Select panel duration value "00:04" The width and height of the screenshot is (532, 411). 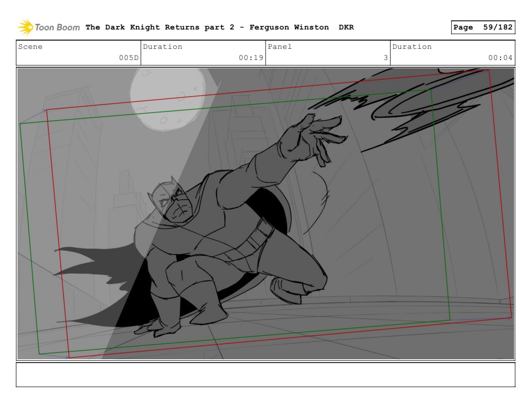(x=501, y=58)
